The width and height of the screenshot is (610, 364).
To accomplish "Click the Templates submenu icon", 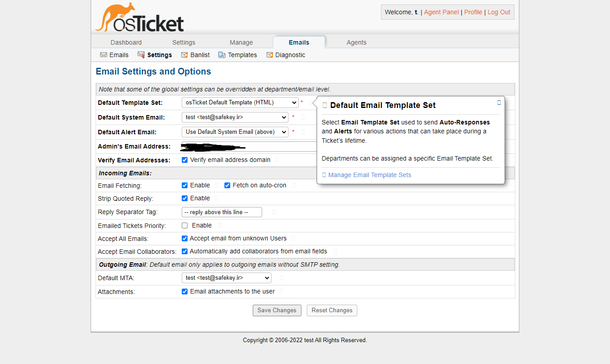I will click(x=222, y=55).
